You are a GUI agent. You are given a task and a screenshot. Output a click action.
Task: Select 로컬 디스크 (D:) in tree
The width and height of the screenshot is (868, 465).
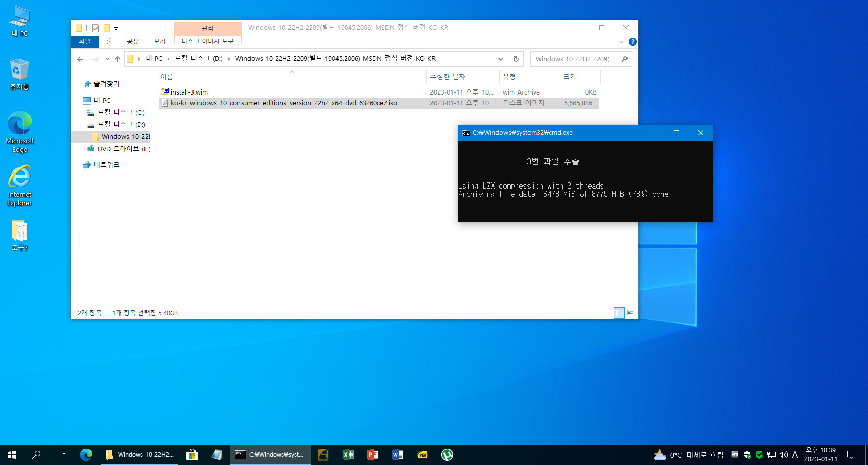pos(121,124)
